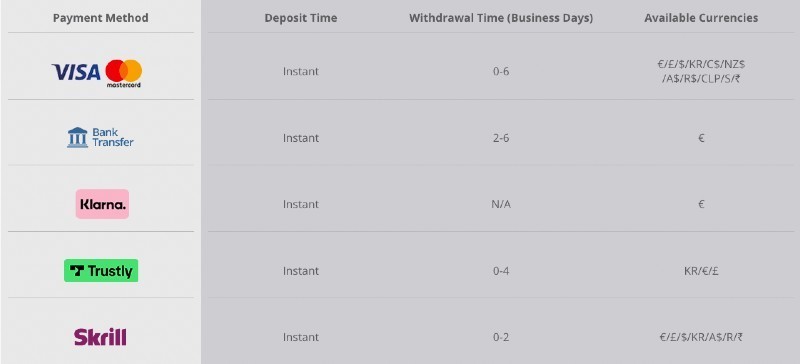Click the purple Skrill logo
The image size is (800, 364).
coord(100,337)
